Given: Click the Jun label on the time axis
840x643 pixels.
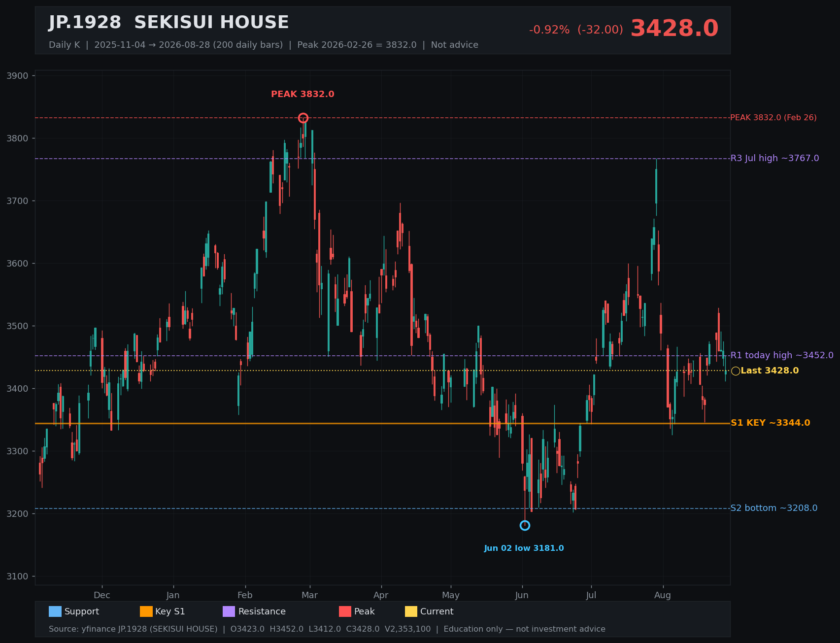Looking at the screenshot, I should pyautogui.click(x=522, y=595).
